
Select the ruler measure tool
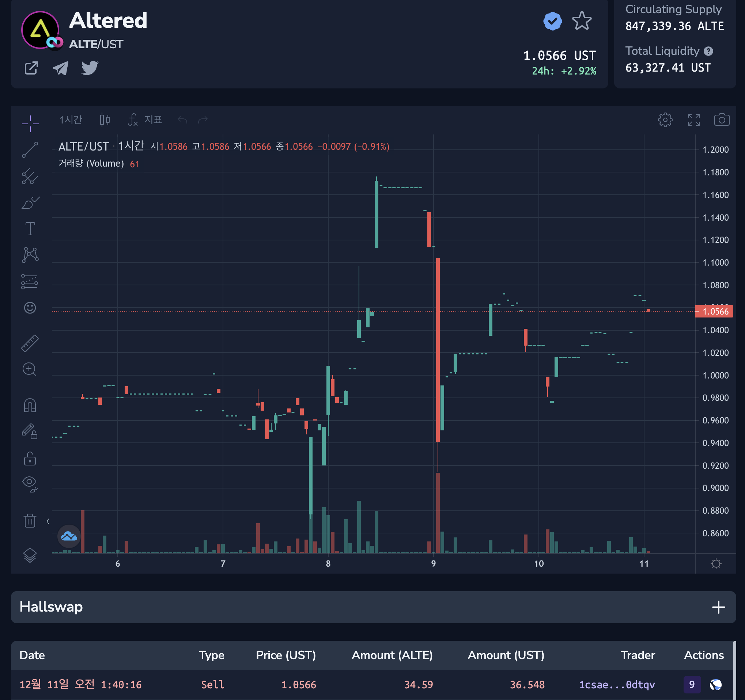30,343
